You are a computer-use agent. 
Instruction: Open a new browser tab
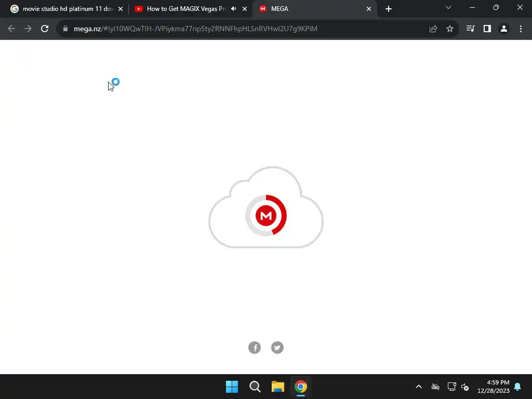click(x=389, y=9)
